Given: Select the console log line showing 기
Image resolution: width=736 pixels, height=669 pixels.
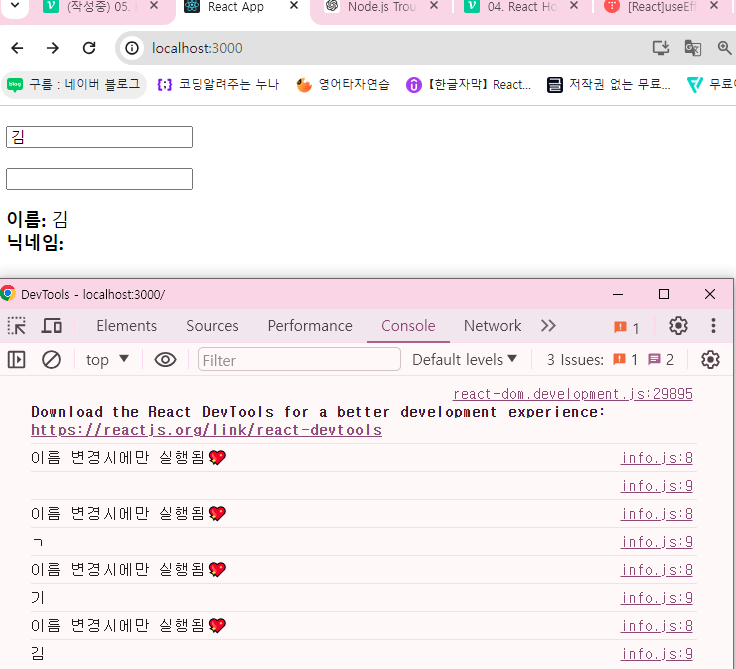Looking at the screenshot, I should coord(364,598).
